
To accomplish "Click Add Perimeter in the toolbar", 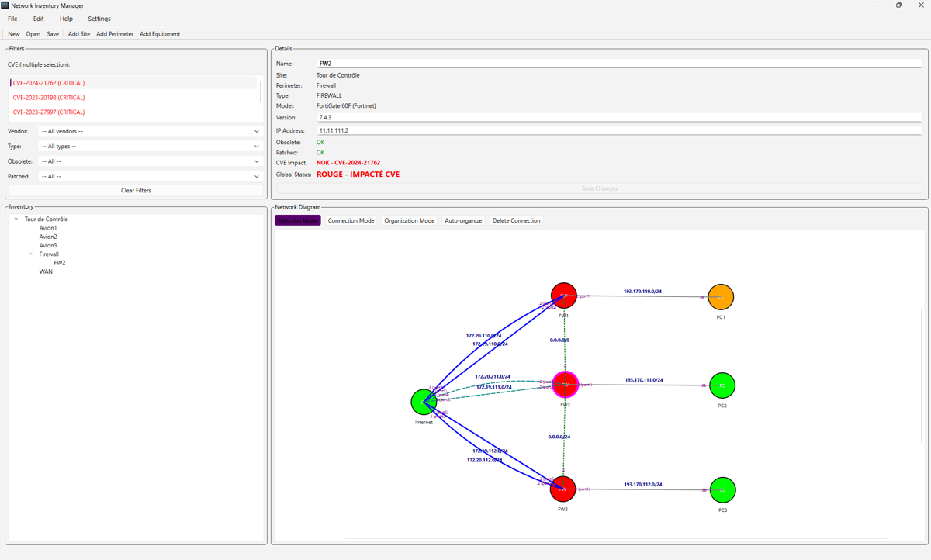I will [x=115, y=34].
